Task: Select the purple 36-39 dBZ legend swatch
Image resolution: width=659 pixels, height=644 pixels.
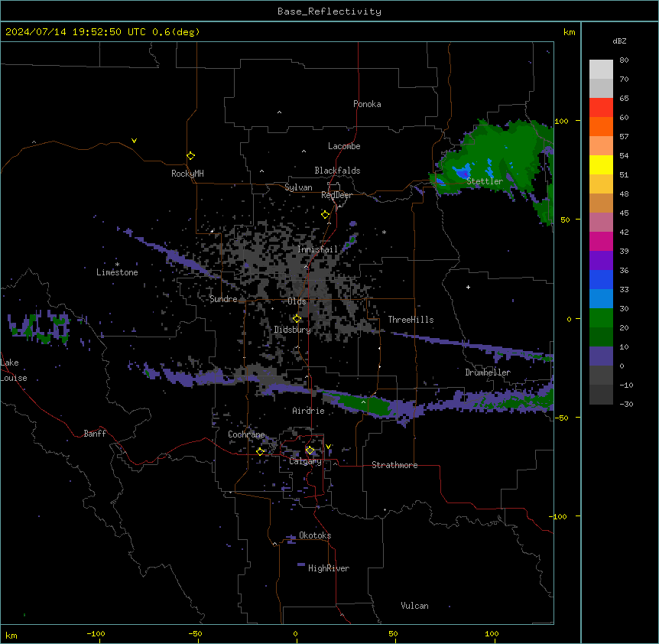Action: 601,260
